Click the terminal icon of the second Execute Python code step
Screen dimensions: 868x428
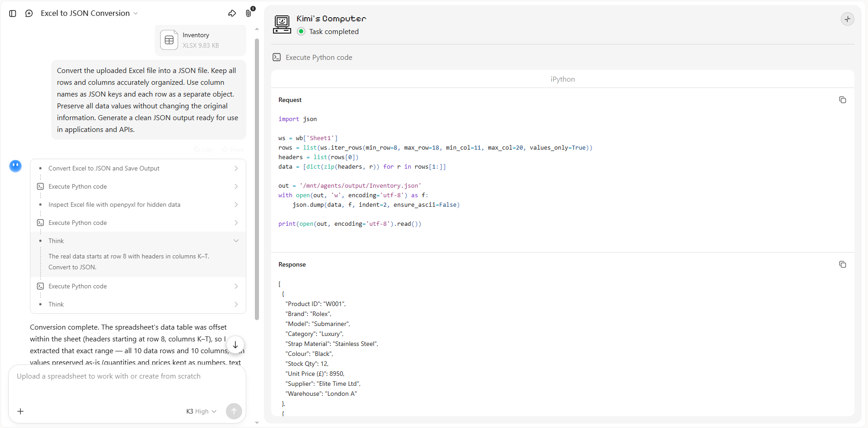point(40,223)
